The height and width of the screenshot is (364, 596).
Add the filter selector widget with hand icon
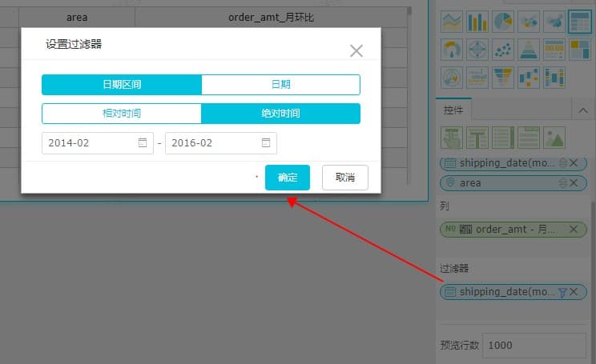452,138
